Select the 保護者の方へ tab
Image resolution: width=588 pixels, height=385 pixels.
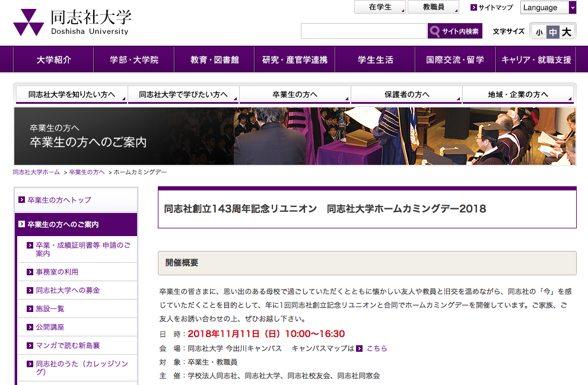pos(406,95)
